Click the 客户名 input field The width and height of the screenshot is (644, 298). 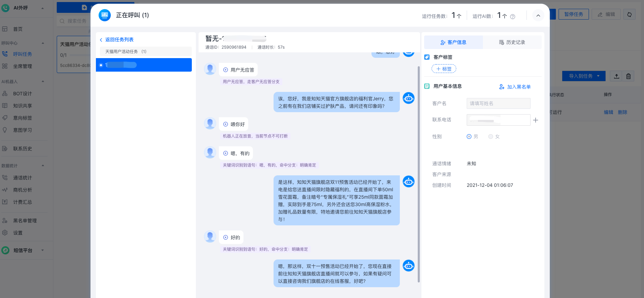(498, 103)
